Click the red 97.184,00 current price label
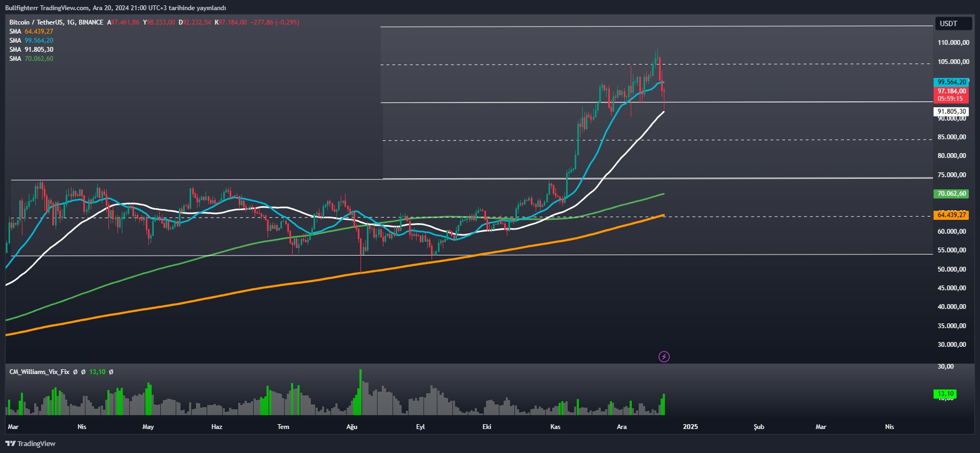 (951, 92)
